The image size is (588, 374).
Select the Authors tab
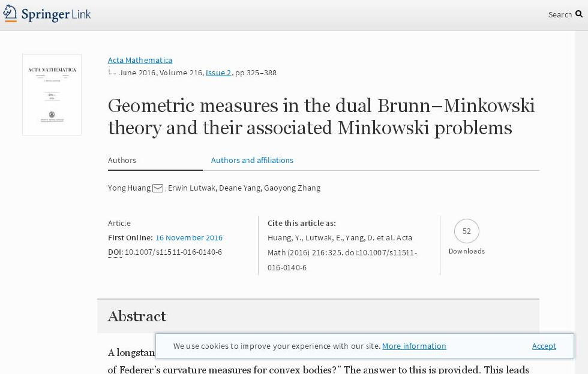click(x=122, y=160)
